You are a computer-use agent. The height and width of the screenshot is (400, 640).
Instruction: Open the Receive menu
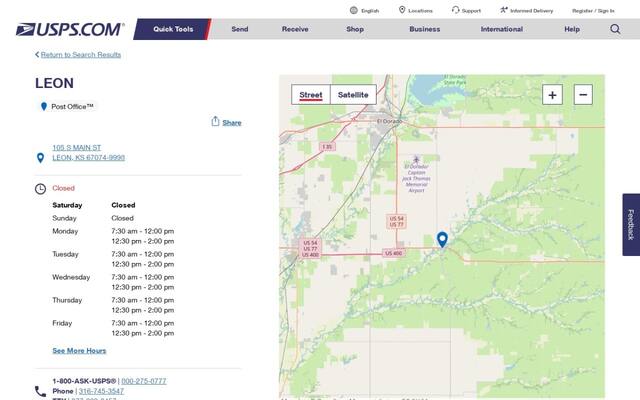coord(295,29)
